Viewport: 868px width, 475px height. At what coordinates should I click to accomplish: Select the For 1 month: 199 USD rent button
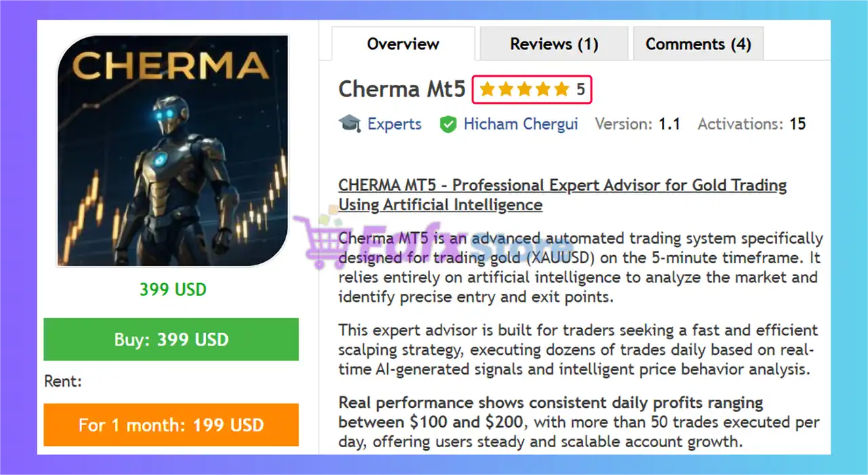point(171,425)
